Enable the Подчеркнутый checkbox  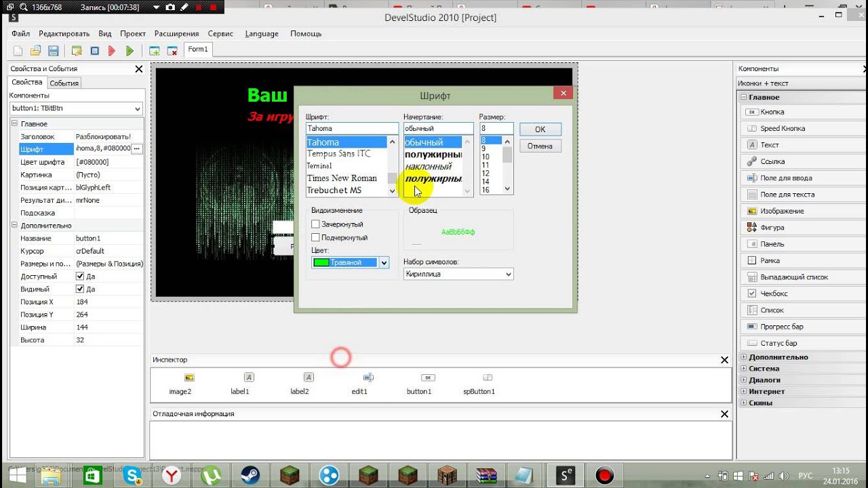click(315, 238)
